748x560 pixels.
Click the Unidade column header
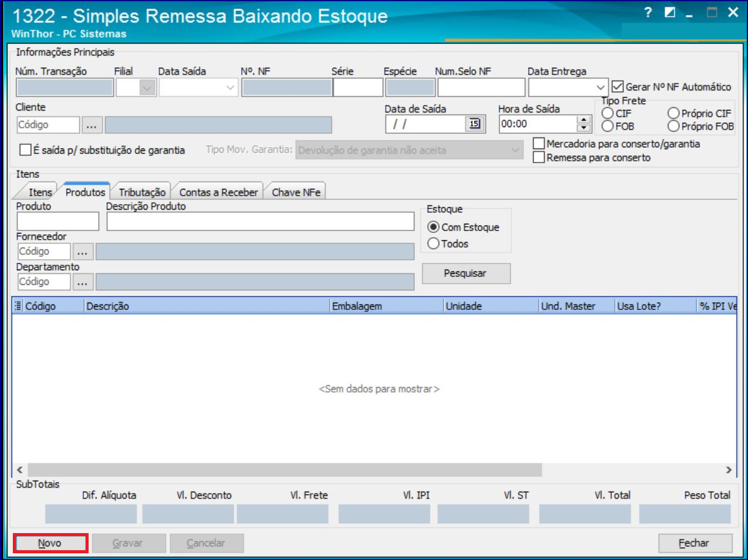click(491, 306)
